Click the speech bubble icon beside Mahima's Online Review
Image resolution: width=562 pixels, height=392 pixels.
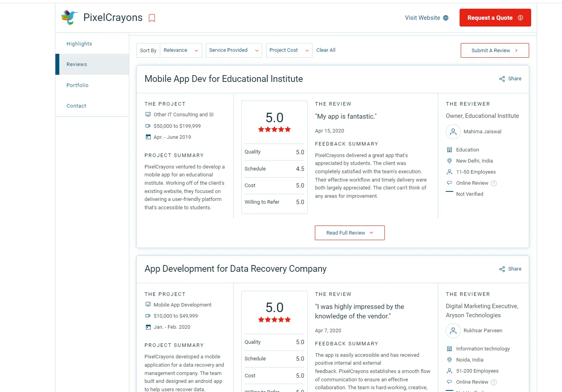click(449, 183)
